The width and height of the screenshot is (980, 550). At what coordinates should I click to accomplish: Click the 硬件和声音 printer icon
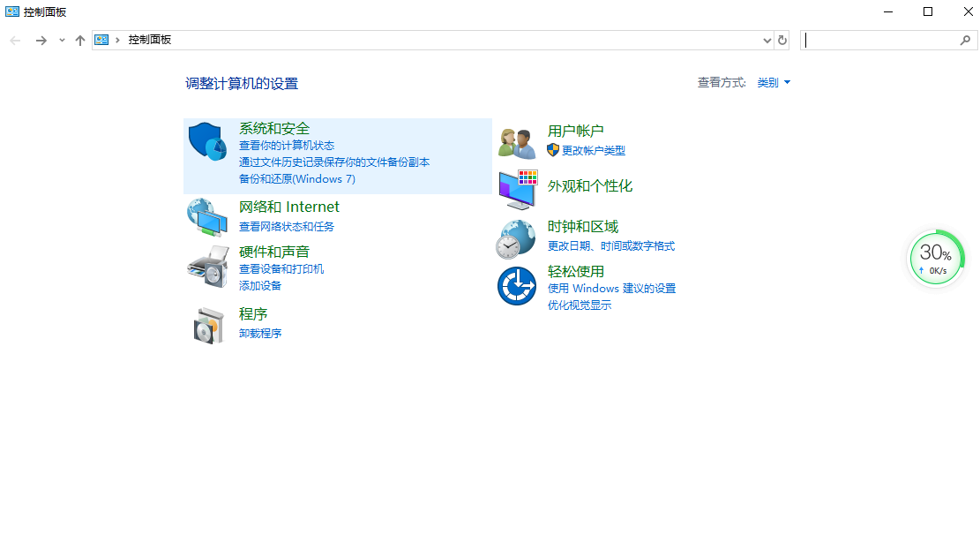click(207, 267)
